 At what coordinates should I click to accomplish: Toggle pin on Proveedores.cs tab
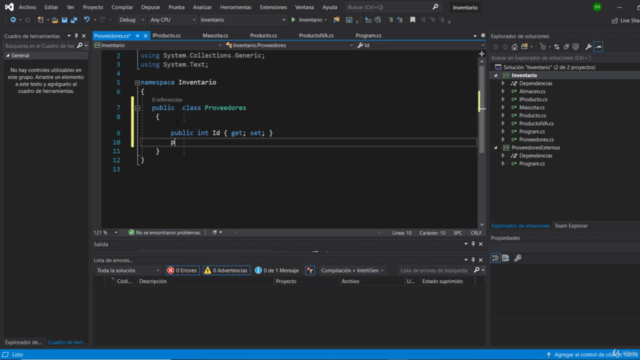tap(138, 36)
